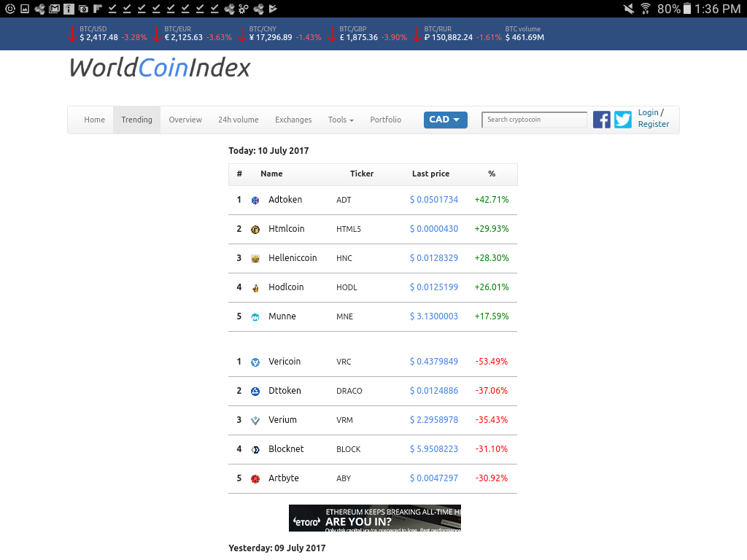747x560 pixels.
Task: Click the Hodlcoin name
Action: 286,287
